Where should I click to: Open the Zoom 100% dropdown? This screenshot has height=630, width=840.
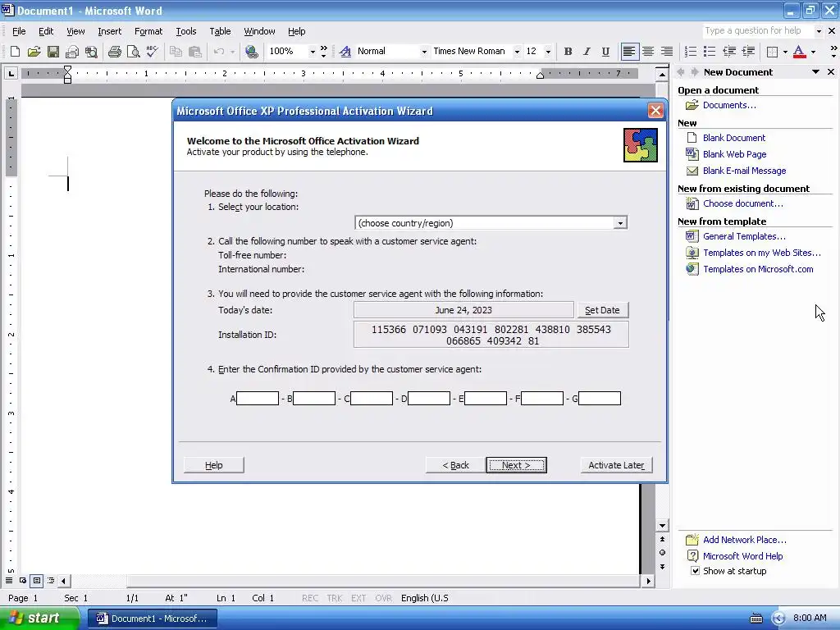click(313, 52)
